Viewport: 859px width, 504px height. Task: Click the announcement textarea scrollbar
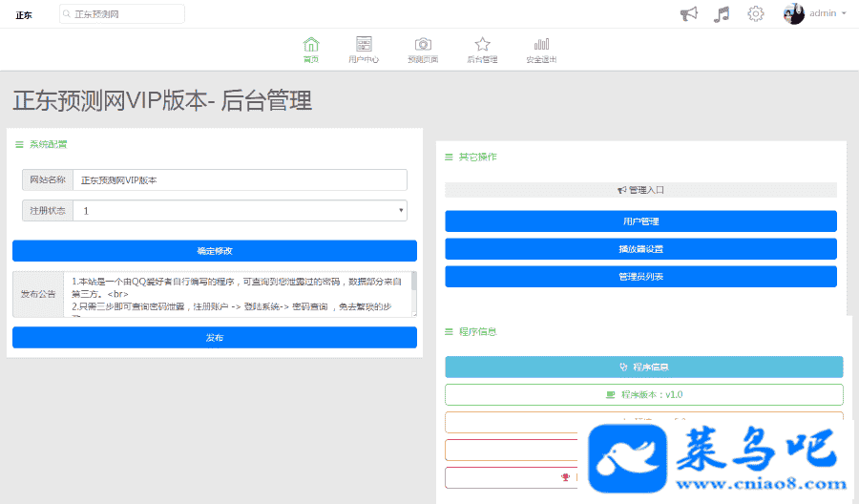[413, 293]
